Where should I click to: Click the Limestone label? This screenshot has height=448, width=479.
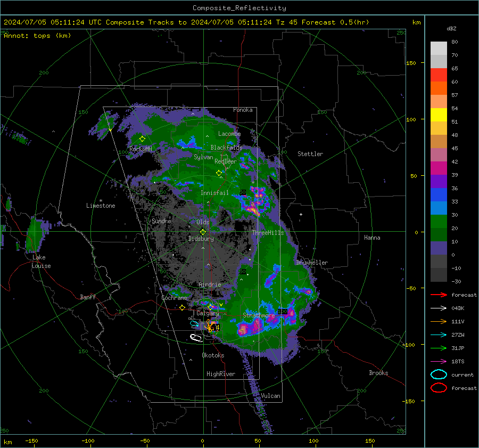click(101, 206)
